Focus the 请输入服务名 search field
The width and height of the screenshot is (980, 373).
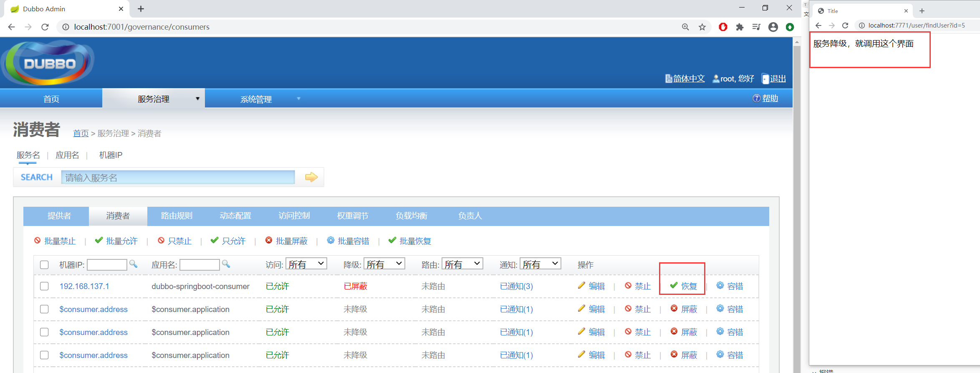point(178,177)
